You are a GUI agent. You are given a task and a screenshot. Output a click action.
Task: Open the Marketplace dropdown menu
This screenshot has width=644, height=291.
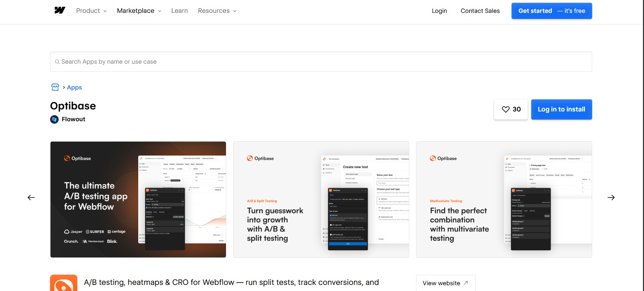[139, 11]
